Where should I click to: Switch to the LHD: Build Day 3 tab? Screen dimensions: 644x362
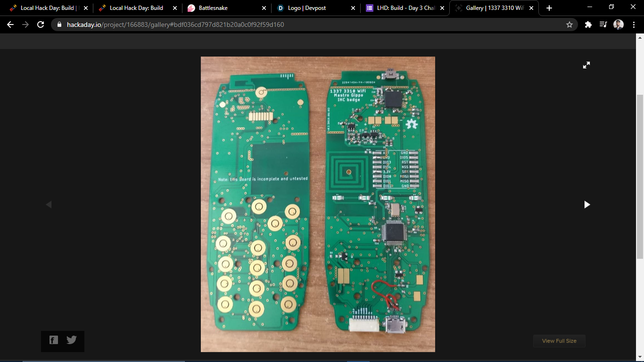click(405, 8)
